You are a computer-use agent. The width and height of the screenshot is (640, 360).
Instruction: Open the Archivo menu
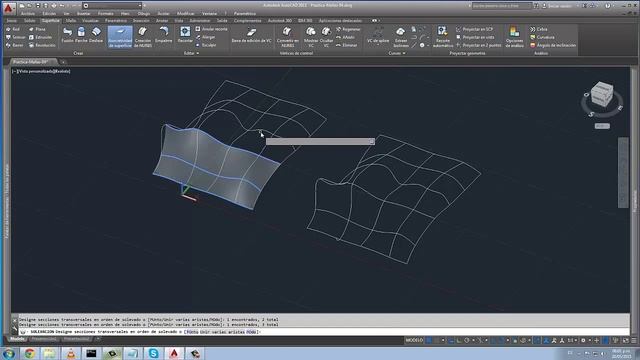(x=28, y=13)
